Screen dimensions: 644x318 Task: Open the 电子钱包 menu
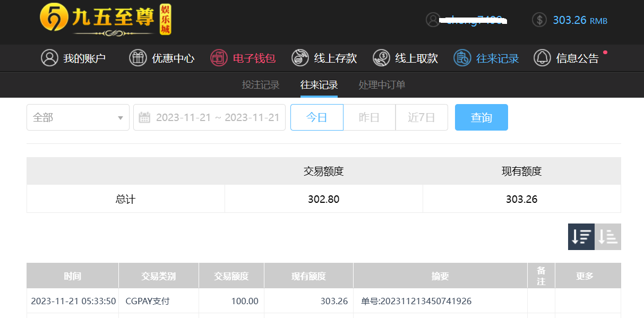(243, 58)
